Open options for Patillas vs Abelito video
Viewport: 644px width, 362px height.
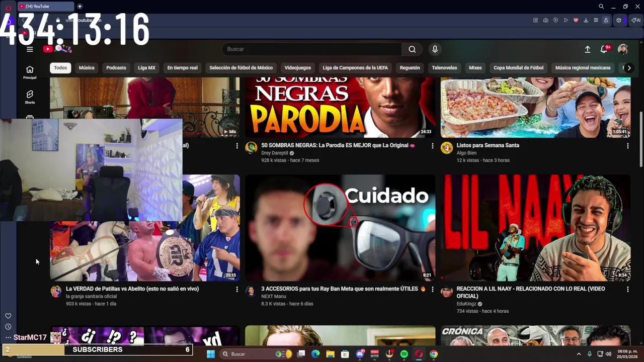[237, 290]
